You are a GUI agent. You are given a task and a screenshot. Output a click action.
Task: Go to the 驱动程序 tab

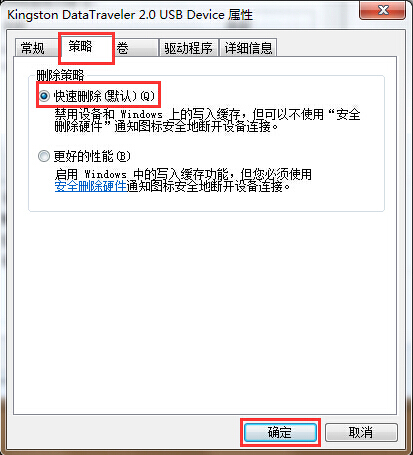(x=188, y=48)
